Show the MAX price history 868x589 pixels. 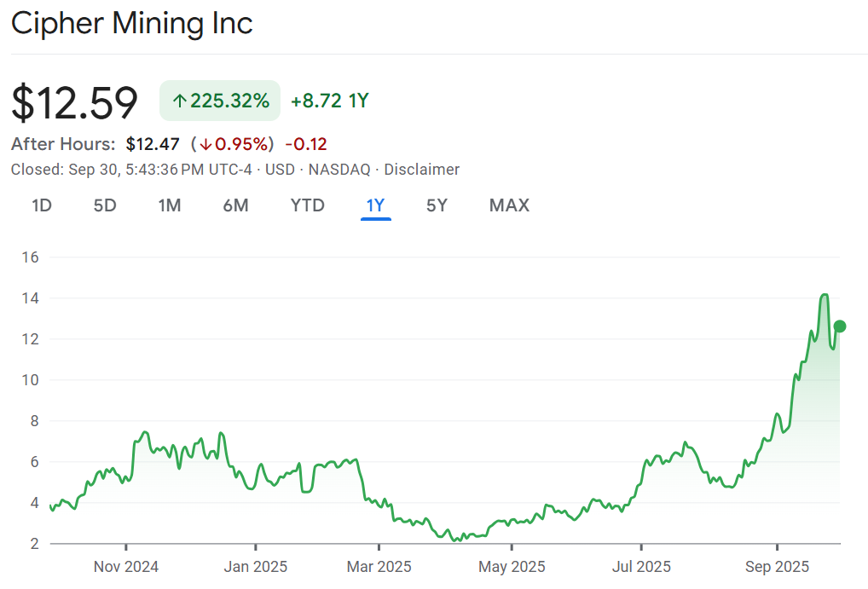click(x=509, y=205)
